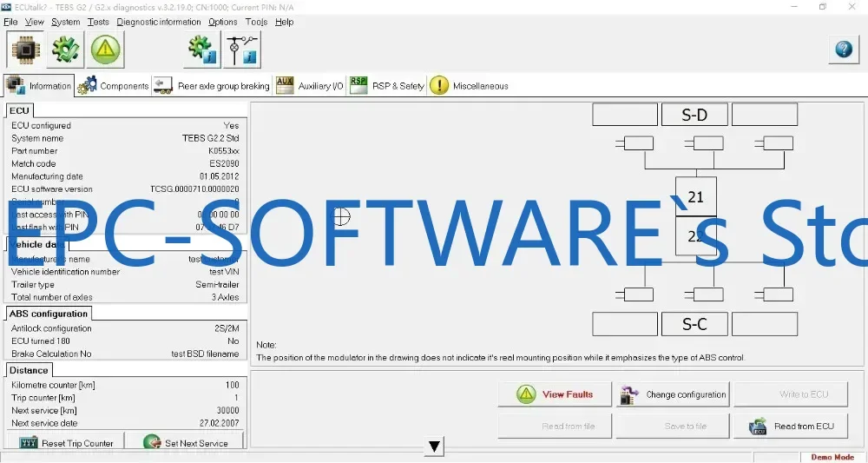Click the Demo Mode status bar entry
This screenshot has width=868, height=463.
click(x=832, y=458)
